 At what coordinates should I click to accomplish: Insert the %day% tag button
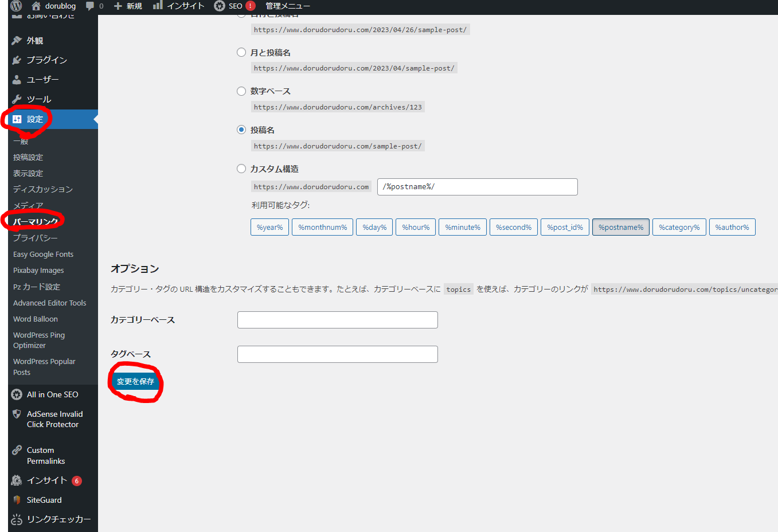click(374, 227)
